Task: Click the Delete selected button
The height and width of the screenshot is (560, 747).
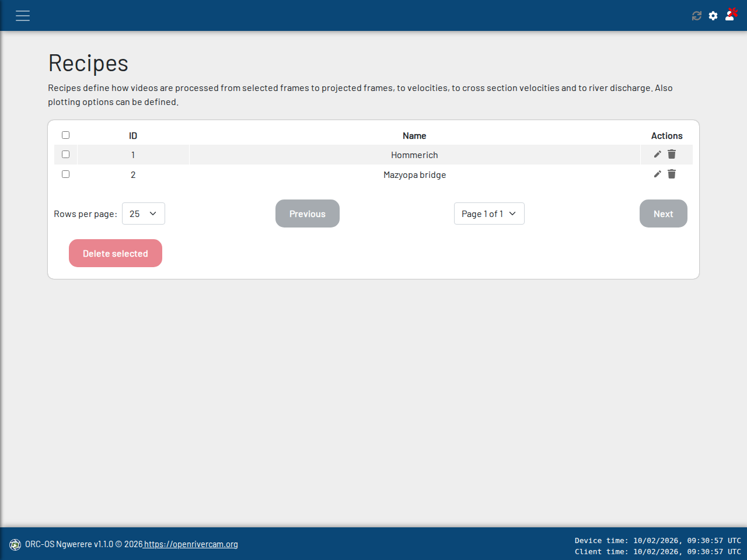Action: coord(116,253)
